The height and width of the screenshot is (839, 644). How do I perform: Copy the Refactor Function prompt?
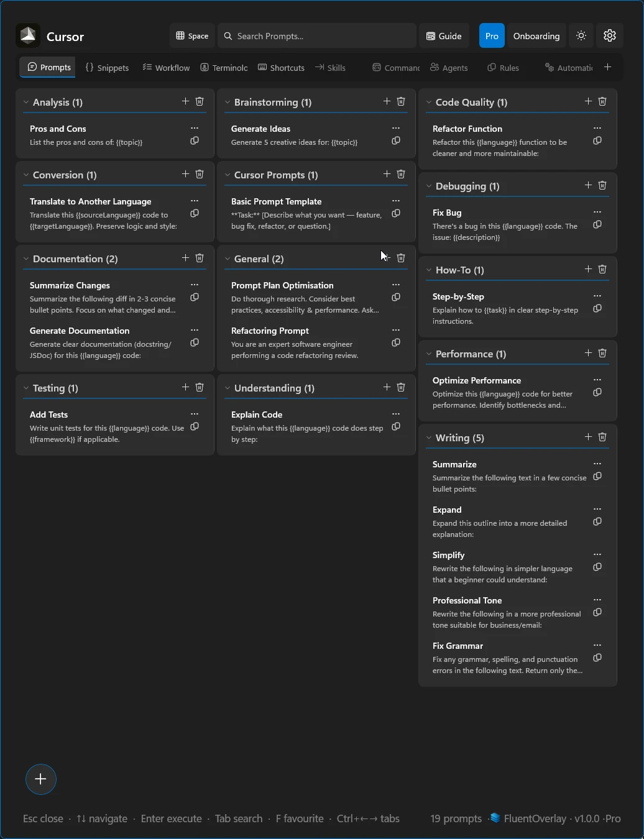click(x=597, y=140)
